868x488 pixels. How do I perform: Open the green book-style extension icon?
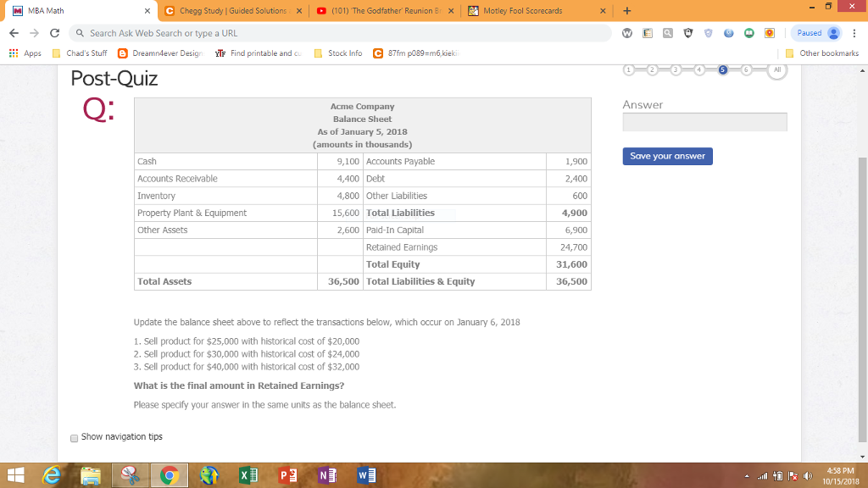pyautogui.click(x=750, y=34)
